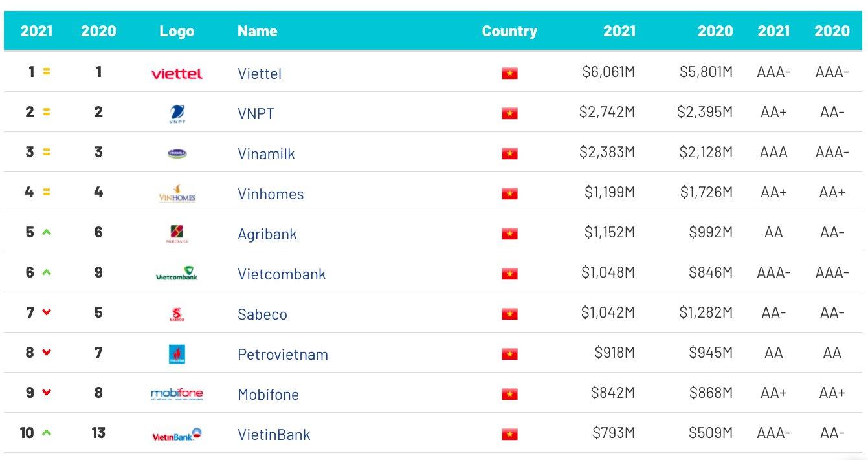Click the Viettel brand logo
The image size is (868, 460).
tap(177, 74)
